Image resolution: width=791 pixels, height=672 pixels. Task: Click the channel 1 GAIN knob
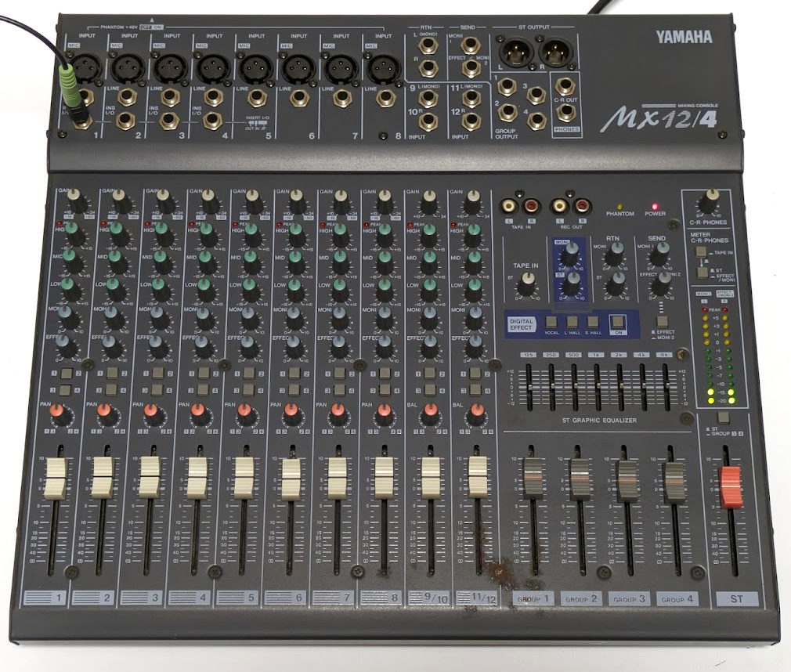(76, 201)
